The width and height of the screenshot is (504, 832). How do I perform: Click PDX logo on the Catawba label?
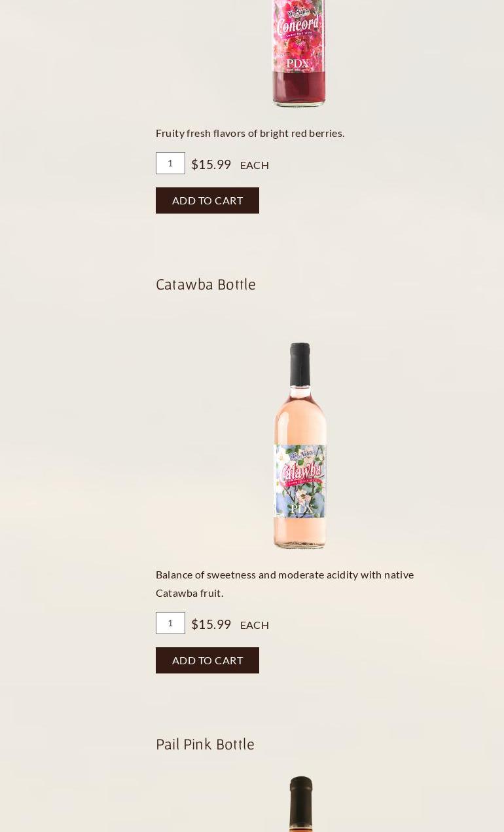coord(300,508)
